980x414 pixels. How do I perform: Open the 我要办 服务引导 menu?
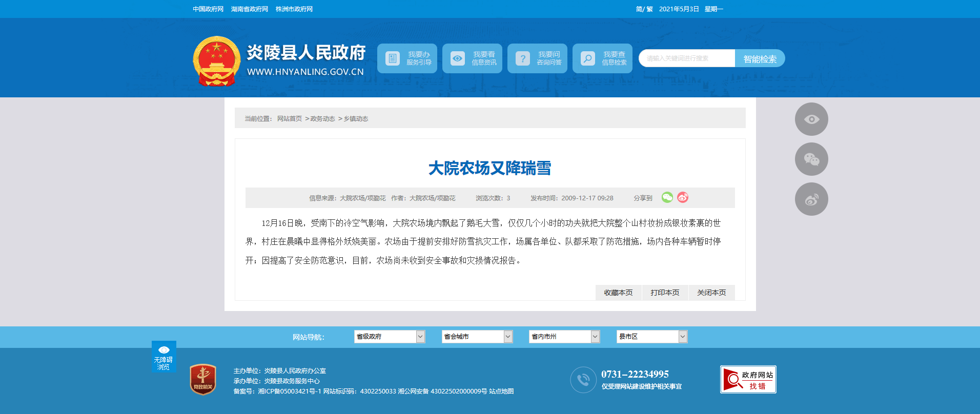tap(407, 58)
